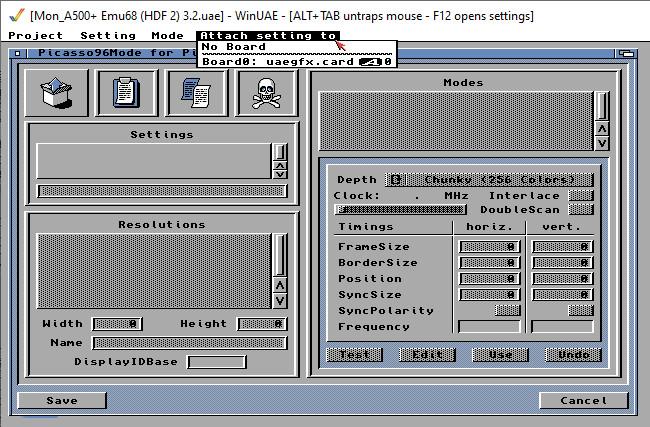
Task: Click the Height input field
Action: [262, 324]
